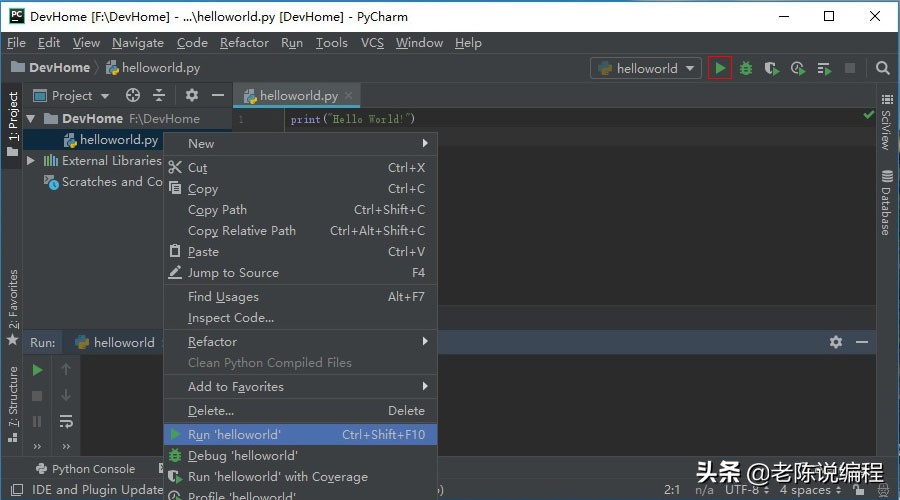
Task: Open the Edit menu
Action: click(49, 42)
